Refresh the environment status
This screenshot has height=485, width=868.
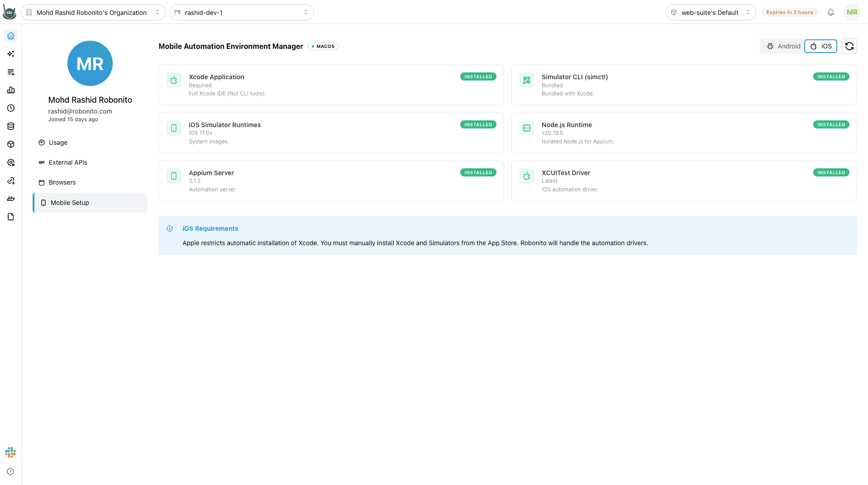pos(849,46)
